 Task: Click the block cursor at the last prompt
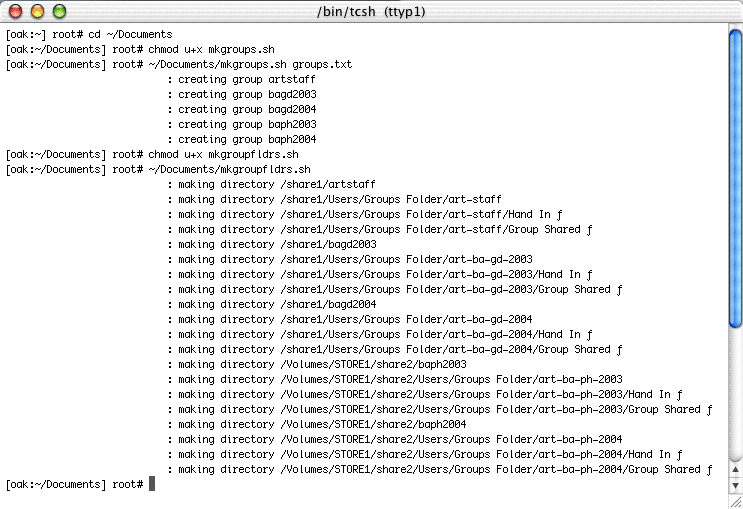152,484
